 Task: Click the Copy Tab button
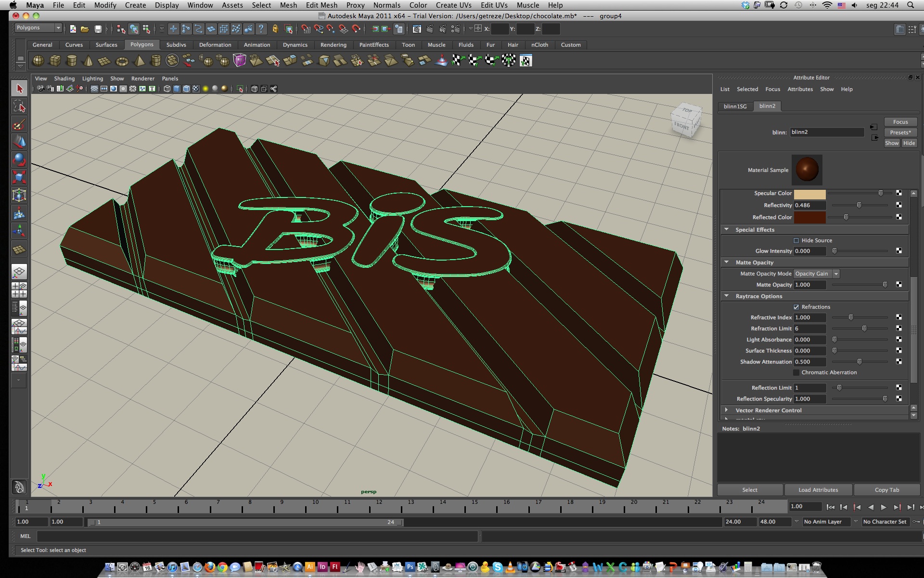coord(886,490)
